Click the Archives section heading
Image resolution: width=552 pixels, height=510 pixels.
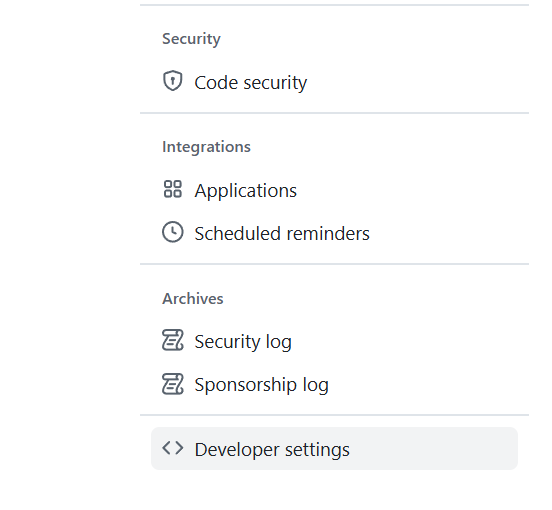pyautogui.click(x=193, y=298)
